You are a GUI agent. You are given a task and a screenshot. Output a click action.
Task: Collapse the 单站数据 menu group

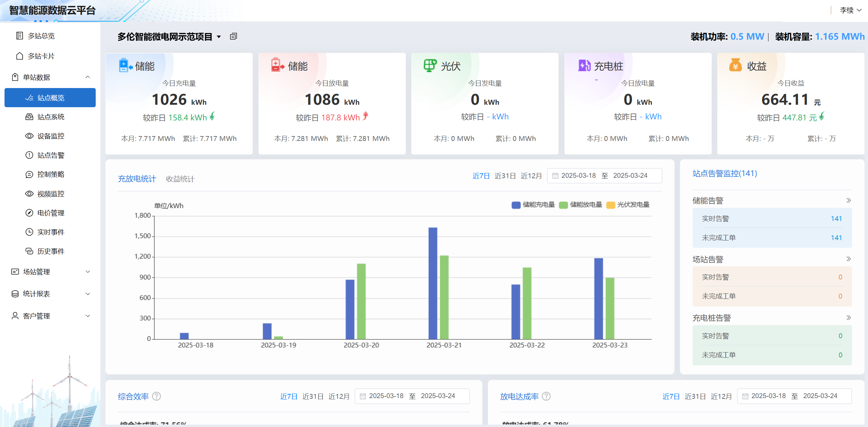coord(88,77)
